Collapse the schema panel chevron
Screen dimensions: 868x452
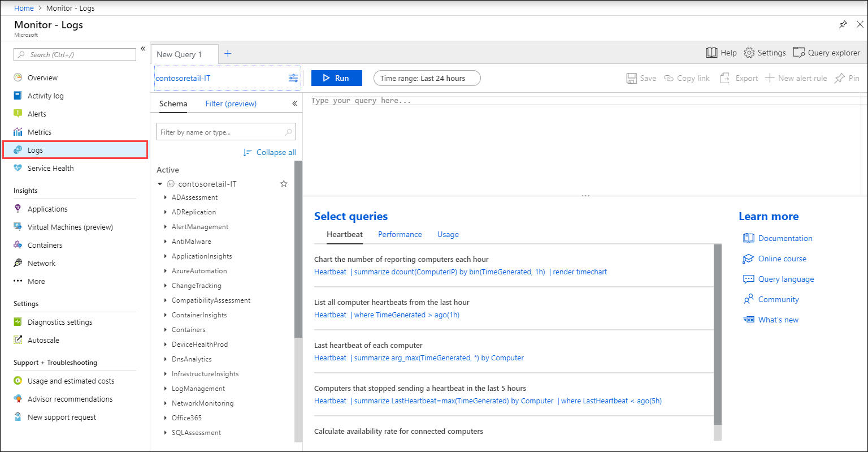294,104
